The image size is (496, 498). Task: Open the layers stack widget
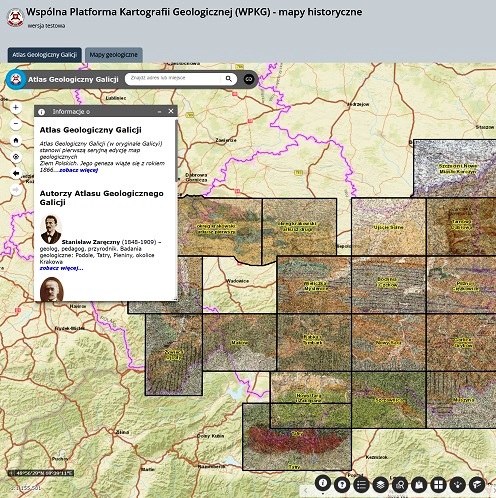pyautogui.click(x=380, y=484)
